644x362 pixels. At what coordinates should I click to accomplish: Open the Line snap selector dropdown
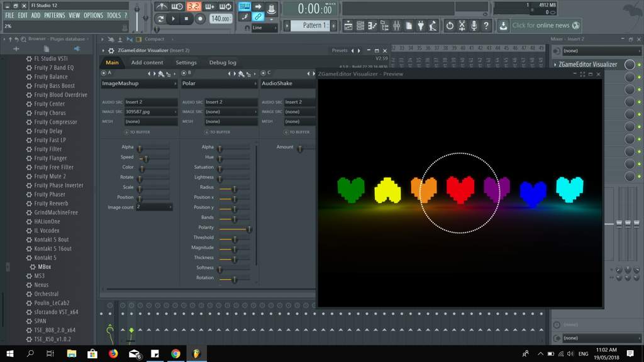264,28
